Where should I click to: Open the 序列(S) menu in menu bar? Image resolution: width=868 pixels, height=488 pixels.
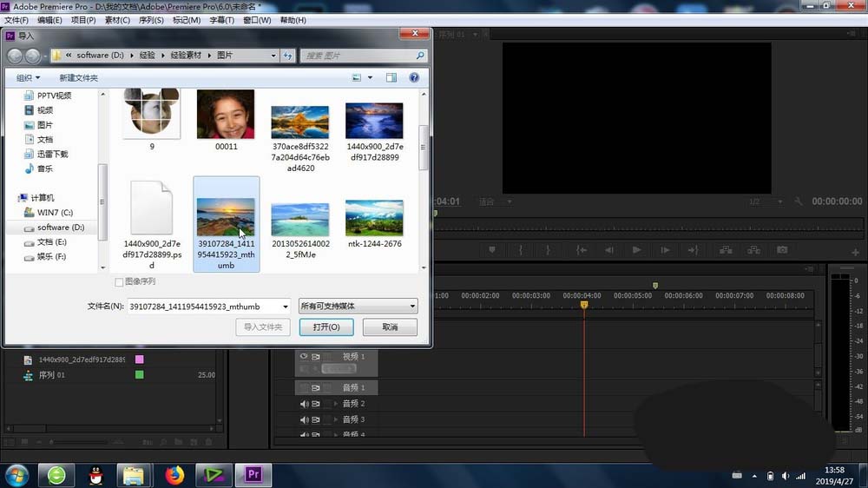[x=151, y=20]
